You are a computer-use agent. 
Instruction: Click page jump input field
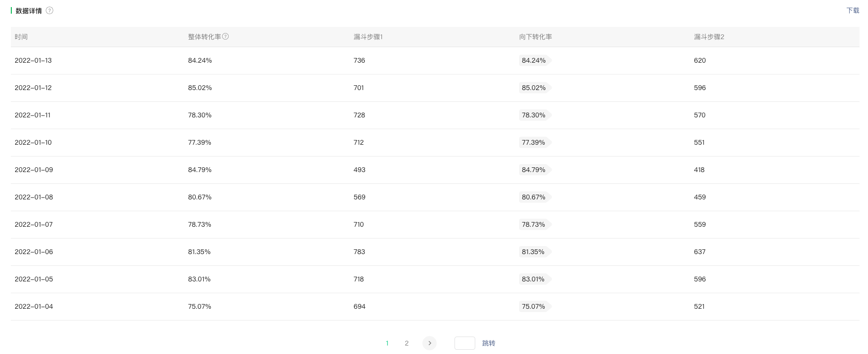click(464, 343)
